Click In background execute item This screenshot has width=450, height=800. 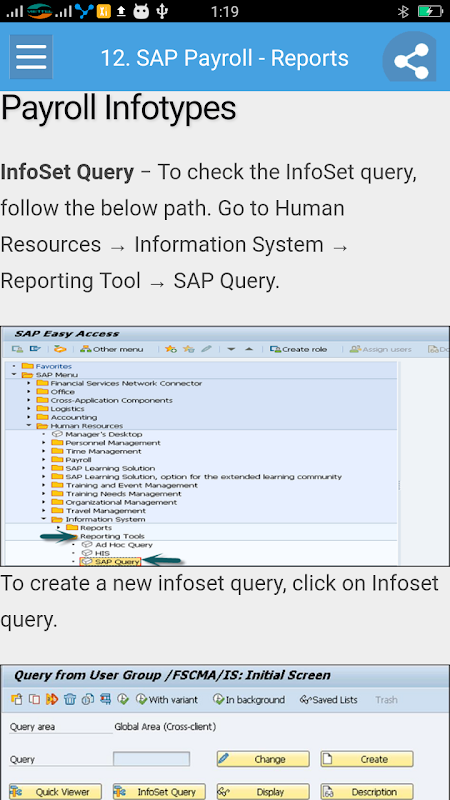(x=249, y=699)
